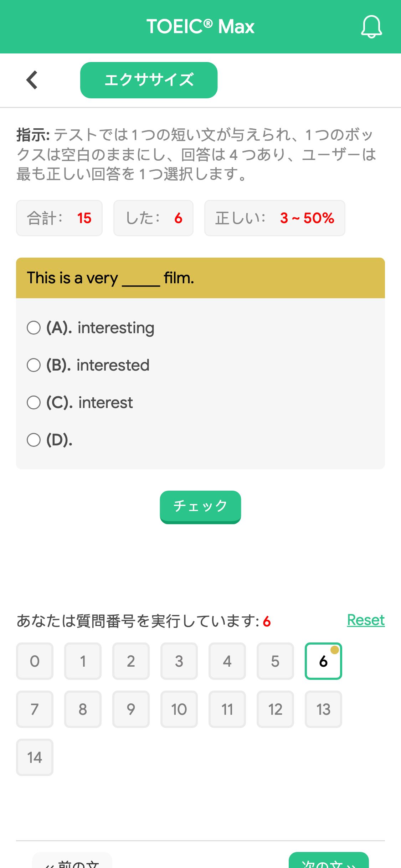
Task: Jump to question number 10
Action: click(179, 709)
